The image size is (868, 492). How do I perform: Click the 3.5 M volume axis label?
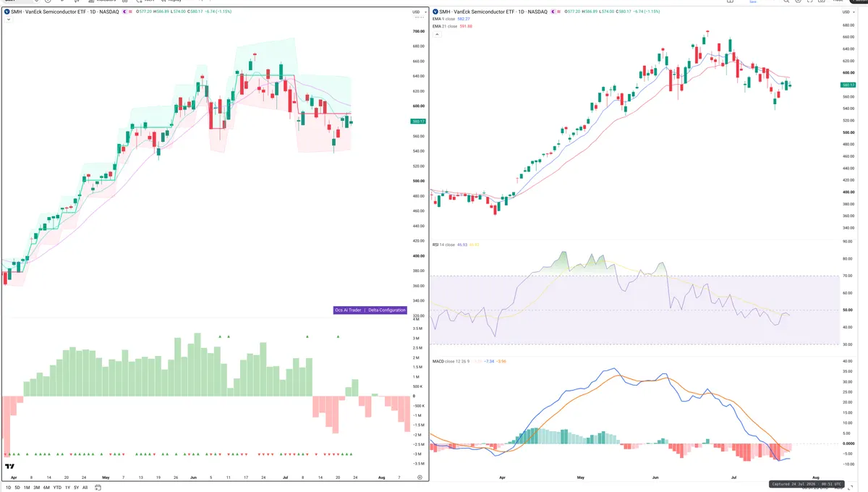(417, 328)
